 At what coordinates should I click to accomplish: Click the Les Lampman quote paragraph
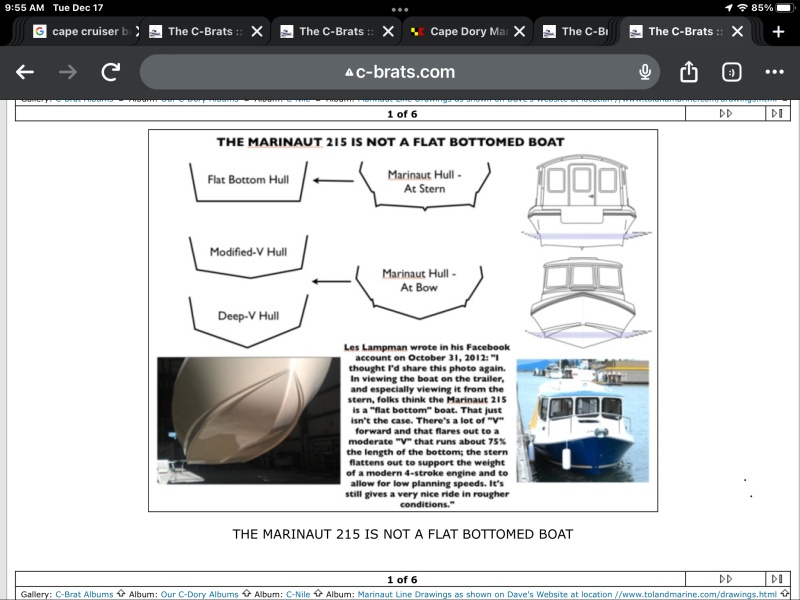coord(427,426)
